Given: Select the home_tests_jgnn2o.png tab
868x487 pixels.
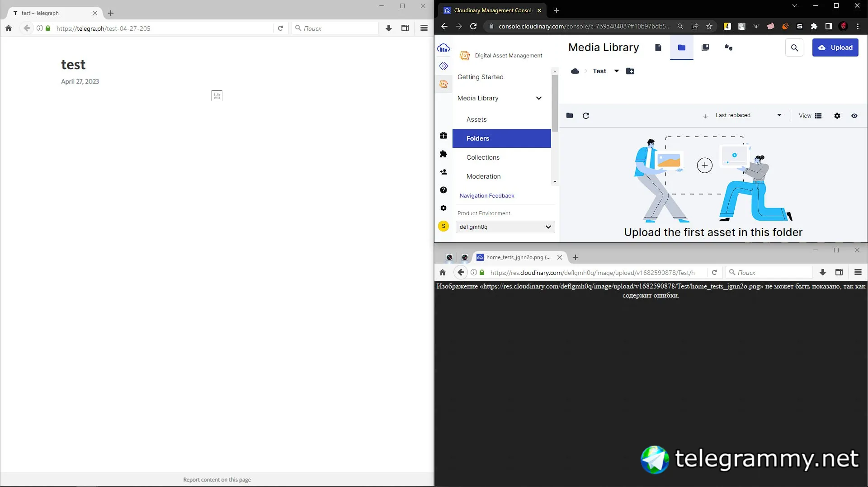Looking at the screenshot, I should [518, 257].
